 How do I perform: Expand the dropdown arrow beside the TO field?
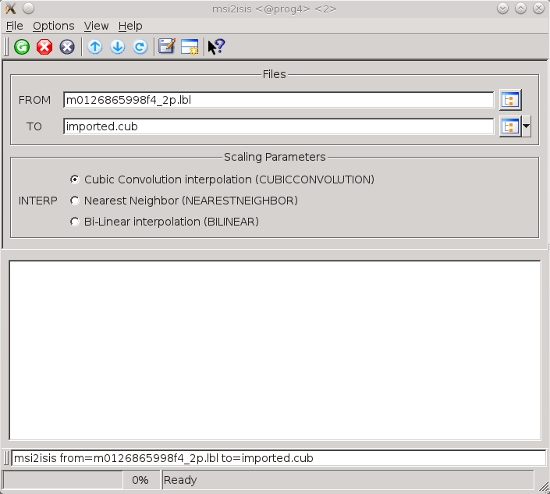point(526,126)
